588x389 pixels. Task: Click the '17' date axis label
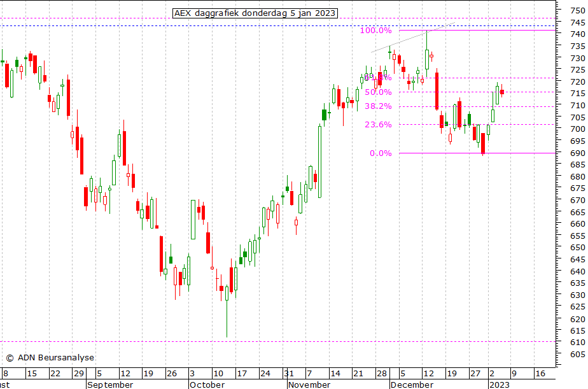[x=242, y=374]
